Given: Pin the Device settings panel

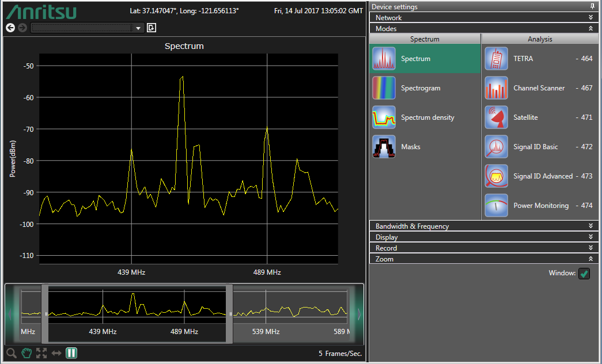Looking at the screenshot, I should click(592, 6).
